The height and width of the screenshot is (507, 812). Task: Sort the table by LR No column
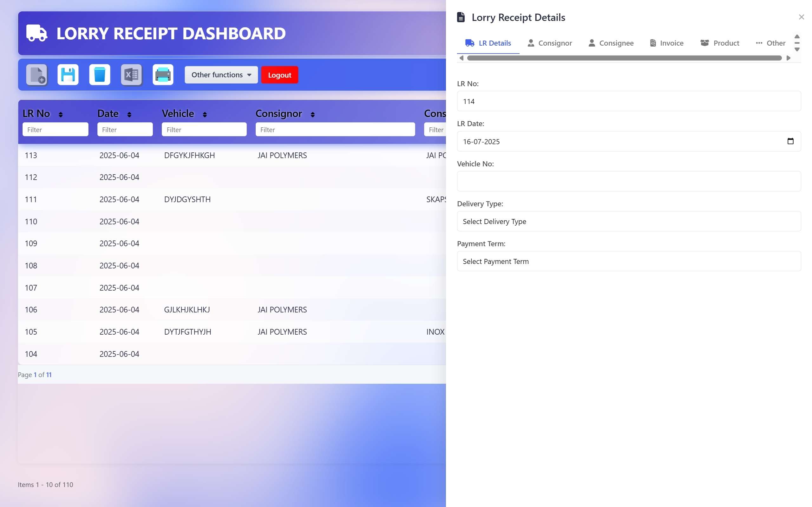pos(61,114)
